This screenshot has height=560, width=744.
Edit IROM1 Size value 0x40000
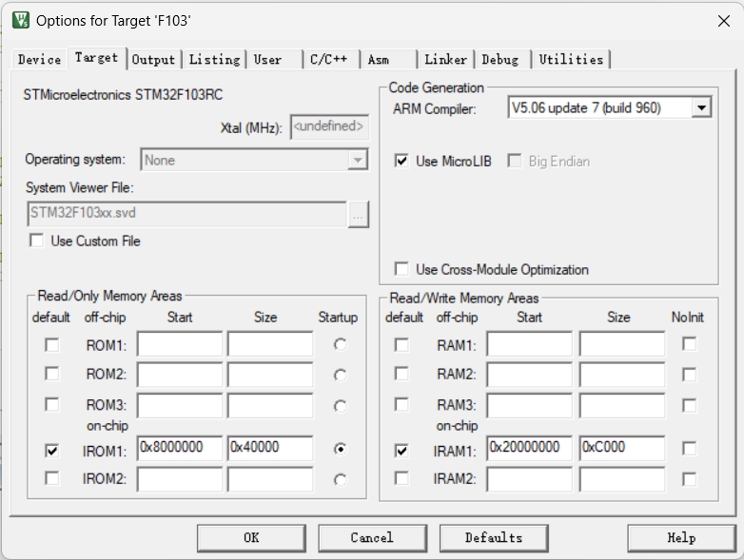270,448
